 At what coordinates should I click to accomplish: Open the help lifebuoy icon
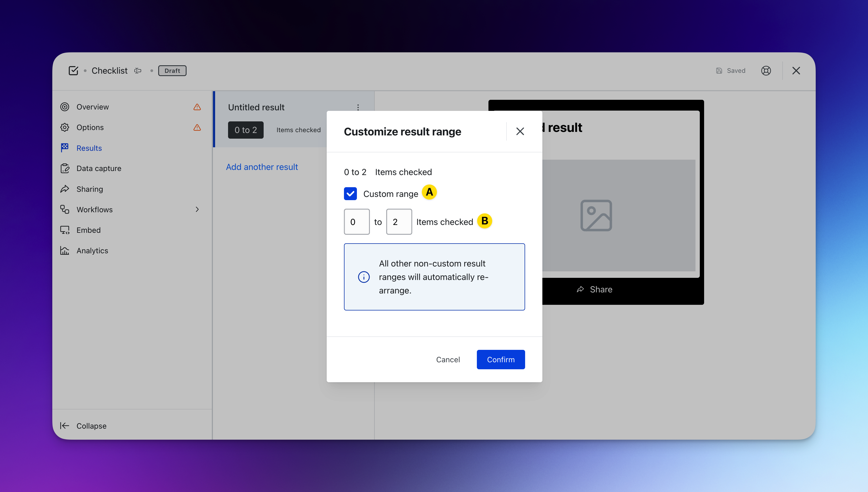pyautogui.click(x=766, y=71)
